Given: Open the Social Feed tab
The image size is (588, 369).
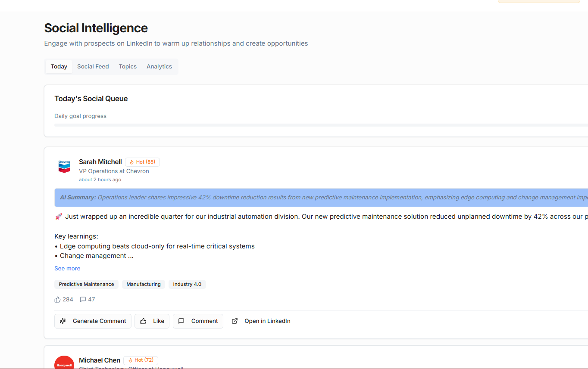Looking at the screenshot, I should point(93,67).
